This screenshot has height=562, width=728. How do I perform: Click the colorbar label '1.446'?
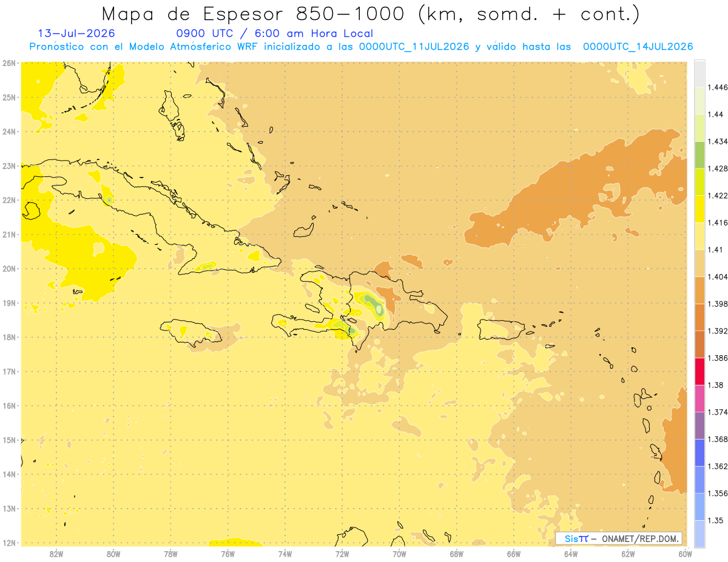coord(718,87)
